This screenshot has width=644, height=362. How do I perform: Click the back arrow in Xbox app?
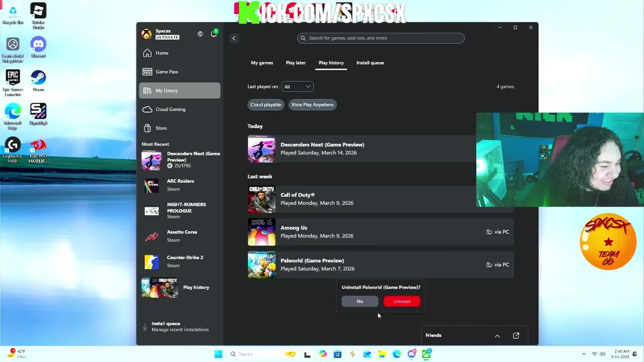click(x=233, y=38)
